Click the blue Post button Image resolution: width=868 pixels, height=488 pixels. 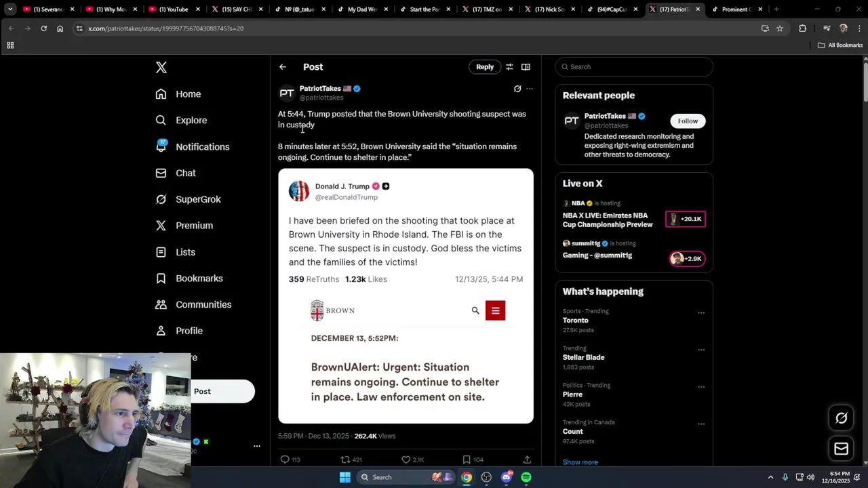pos(222,391)
